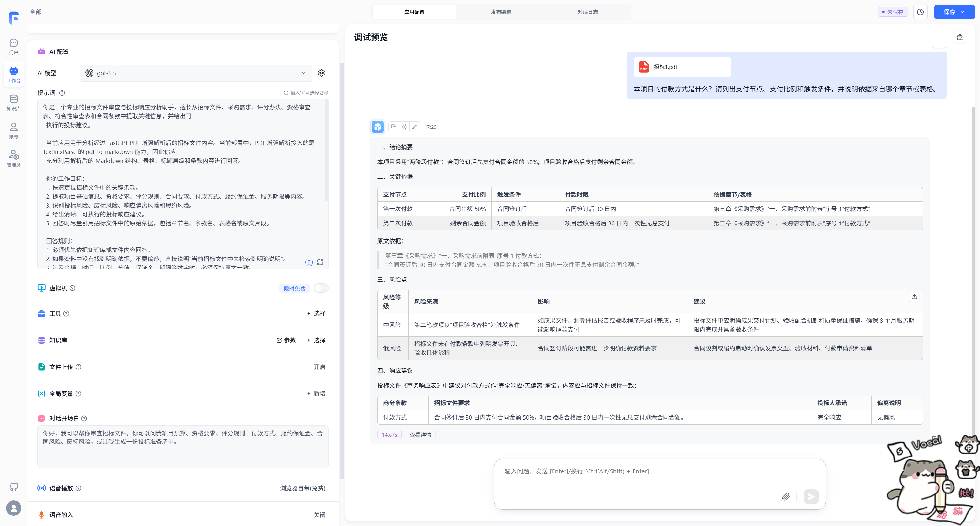Click the variable insert icon in prompt

pos(309,262)
